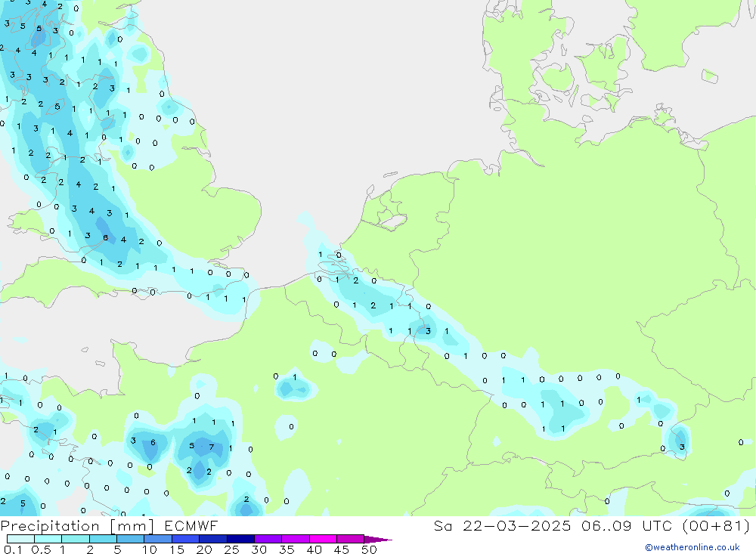Viewport: 756px width, 554px height.
Task: Click the 10–15 mm legend color swatch
Action: (x=158, y=539)
